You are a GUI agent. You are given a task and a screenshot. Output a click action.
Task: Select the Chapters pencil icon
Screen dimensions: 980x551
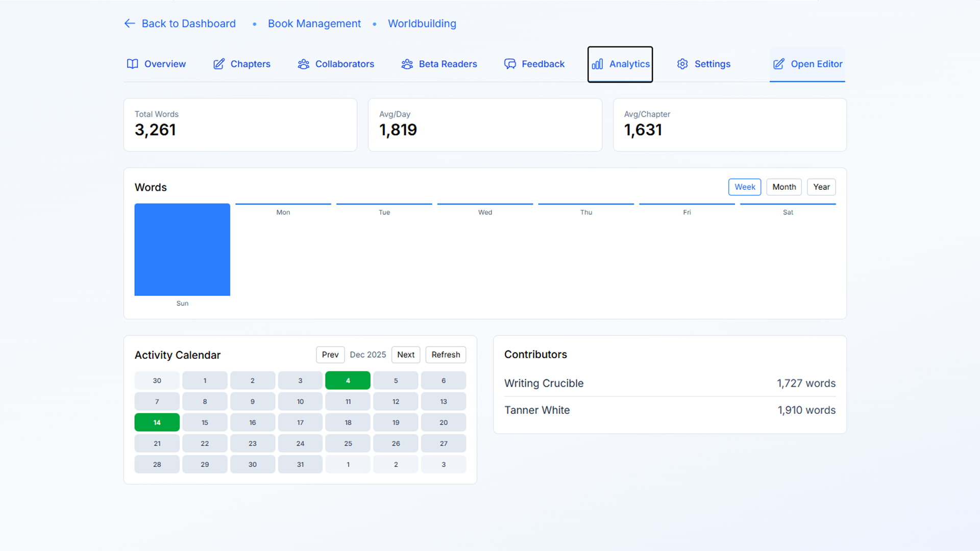pyautogui.click(x=218, y=64)
